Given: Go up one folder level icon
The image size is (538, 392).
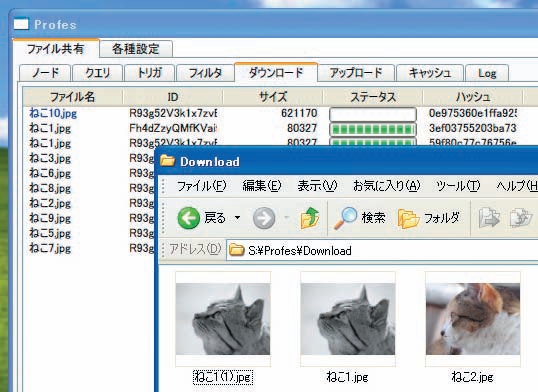Looking at the screenshot, I should (310, 218).
